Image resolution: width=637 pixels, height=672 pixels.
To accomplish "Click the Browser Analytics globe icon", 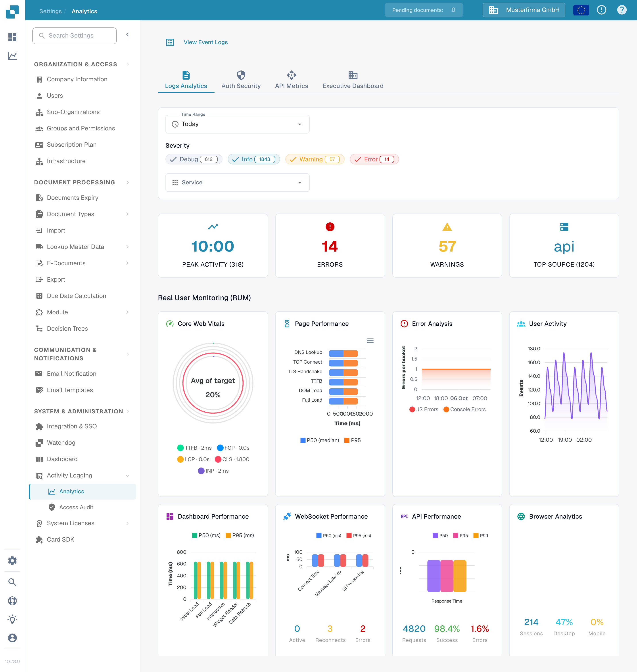I will pyautogui.click(x=521, y=517).
